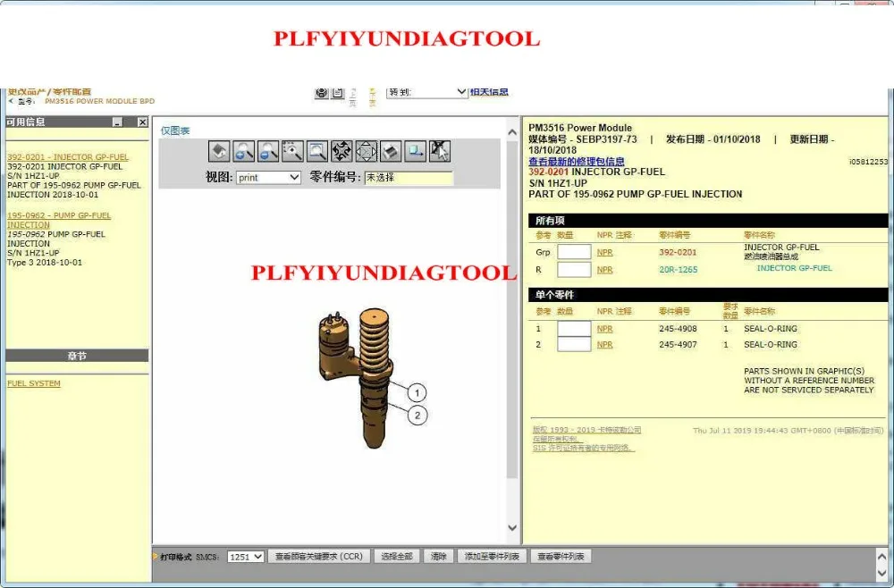Image resolution: width=894 pixels, height=588 pixels.
Task: Click 版权 1993 - 2019 copyright link
Action: (586, 430)
